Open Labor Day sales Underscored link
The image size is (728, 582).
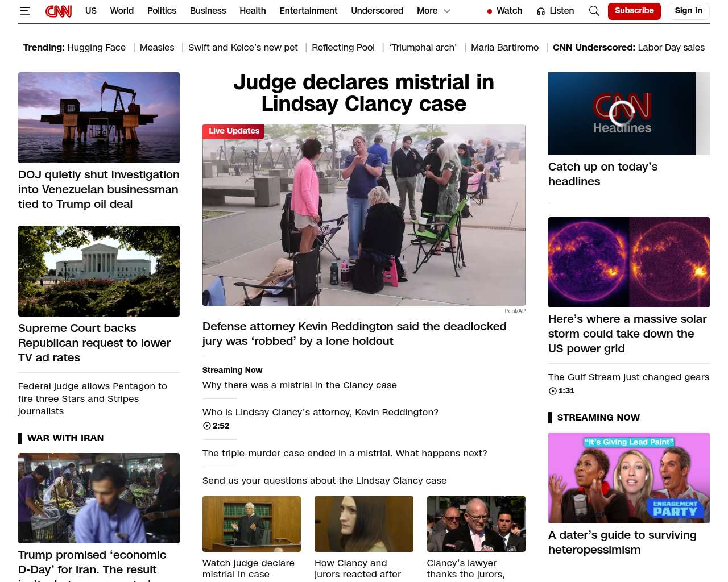tap(671, 48)
